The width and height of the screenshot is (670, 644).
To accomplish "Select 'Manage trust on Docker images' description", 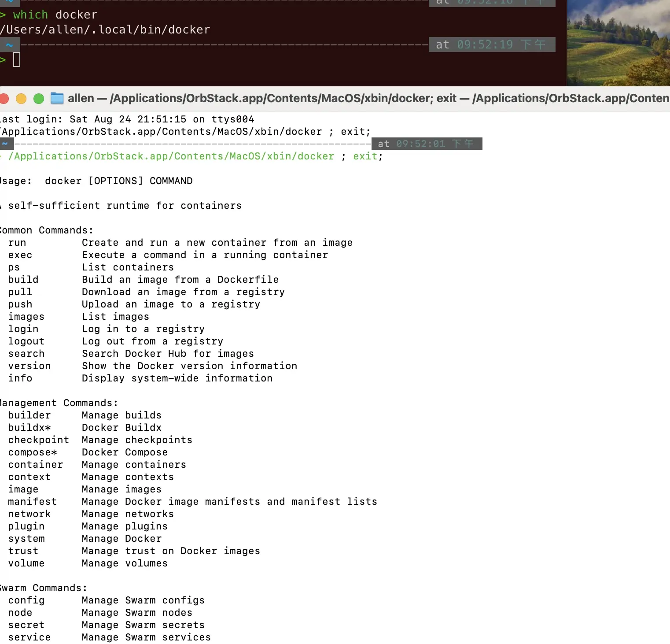I will coord(171,551).
